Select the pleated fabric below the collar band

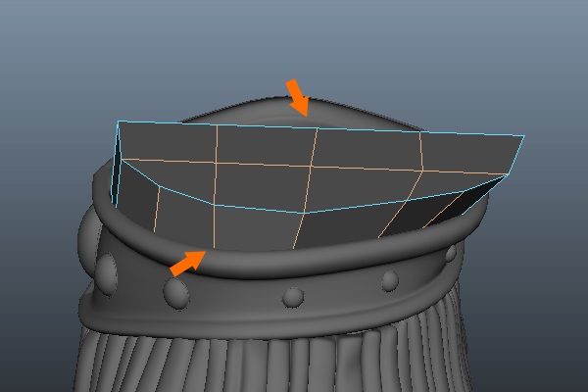pos(270,362)
